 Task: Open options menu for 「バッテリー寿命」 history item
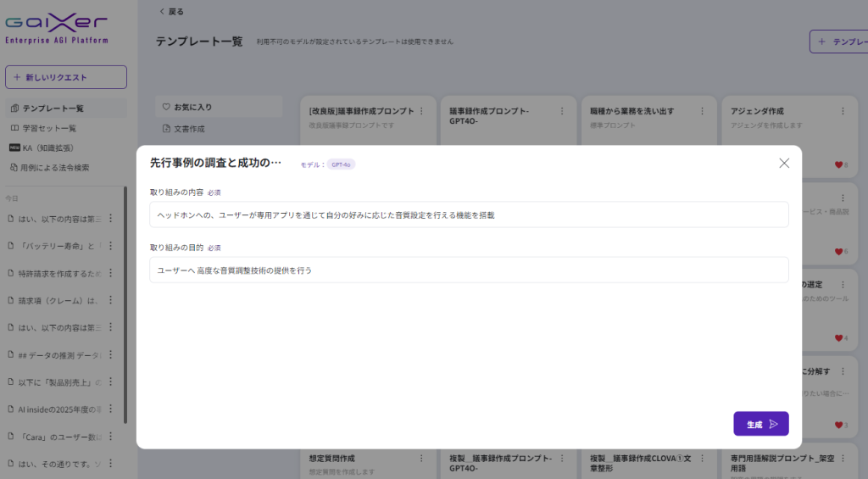(109, 246)
